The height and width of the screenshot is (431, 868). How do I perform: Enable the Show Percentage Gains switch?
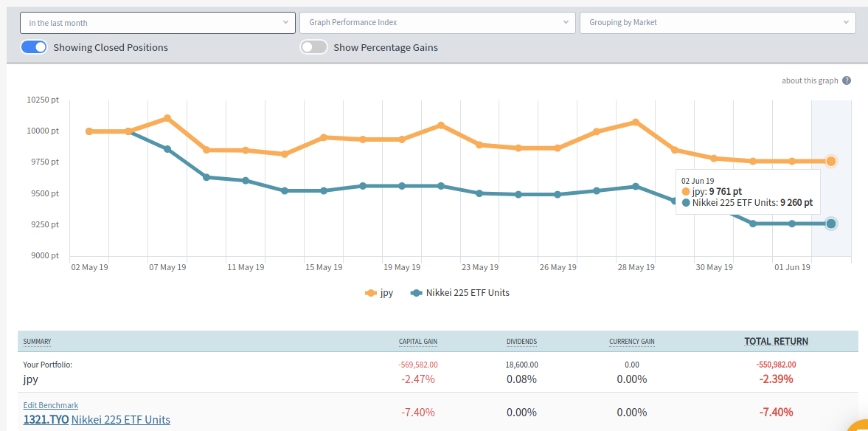(x=313, y=47)
